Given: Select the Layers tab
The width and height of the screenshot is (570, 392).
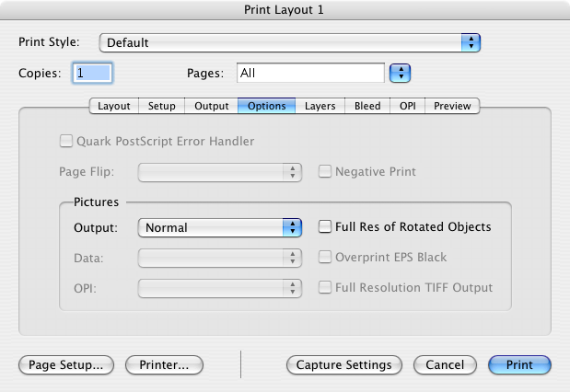Looking at the screenshot, I should tap(321, 106).
